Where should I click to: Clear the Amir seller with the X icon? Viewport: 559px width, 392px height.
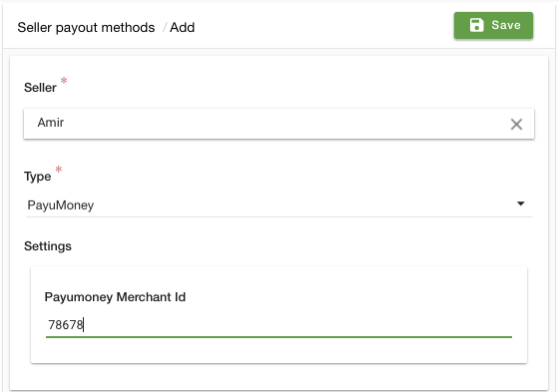point(516,125)
